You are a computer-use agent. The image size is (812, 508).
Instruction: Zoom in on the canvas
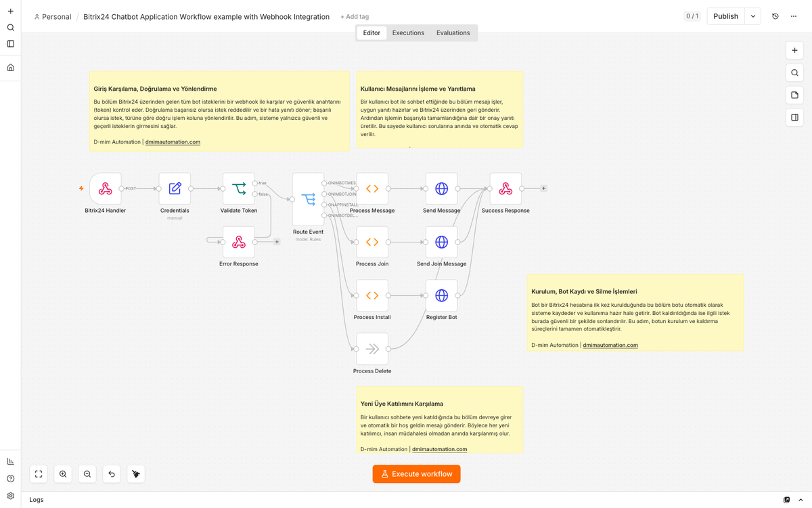pyautogui.click(x=63, y=474)
